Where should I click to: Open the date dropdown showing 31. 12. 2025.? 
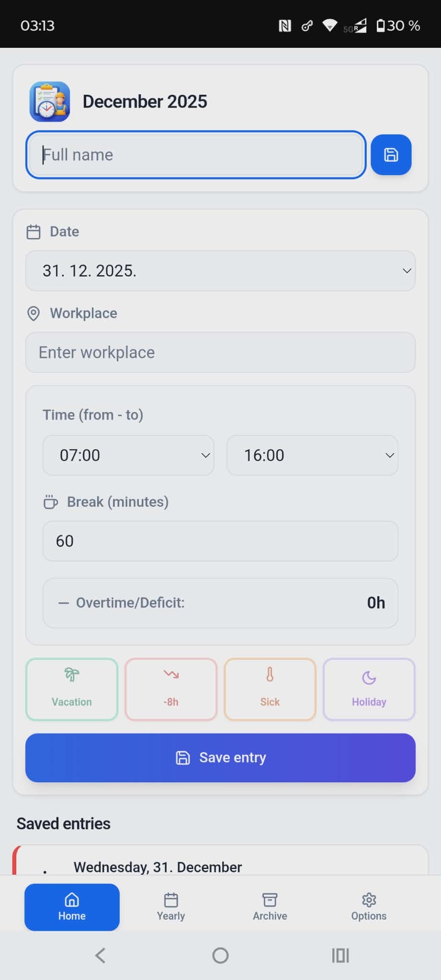click(x=220, y=270)
